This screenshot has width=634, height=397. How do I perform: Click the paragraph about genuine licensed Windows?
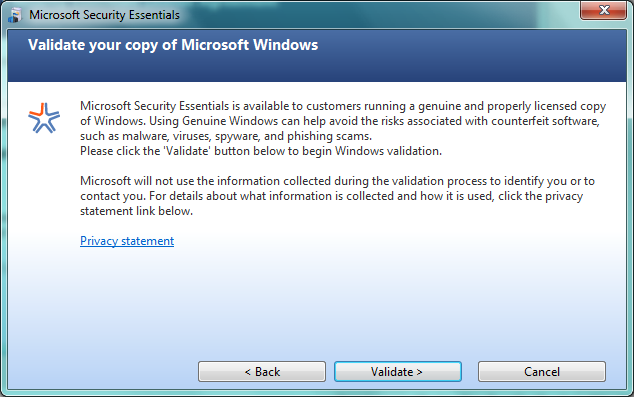tap(343, 121)
